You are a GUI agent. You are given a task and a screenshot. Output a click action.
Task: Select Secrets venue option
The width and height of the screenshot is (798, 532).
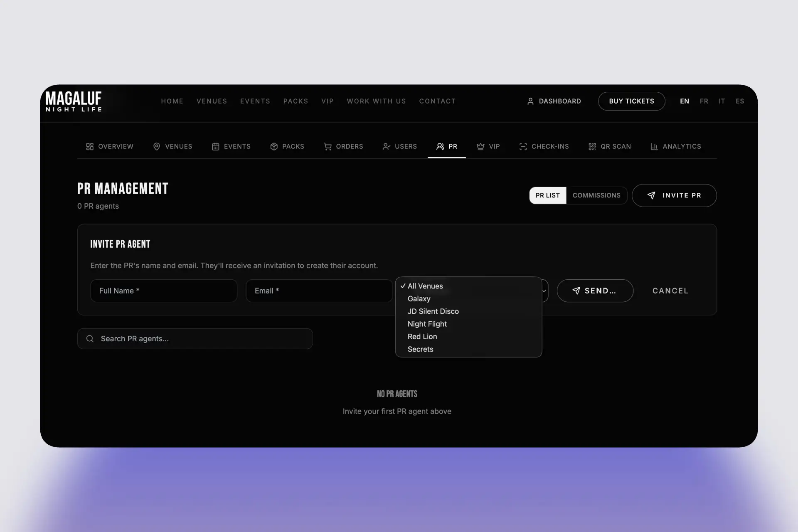(468, 349)
